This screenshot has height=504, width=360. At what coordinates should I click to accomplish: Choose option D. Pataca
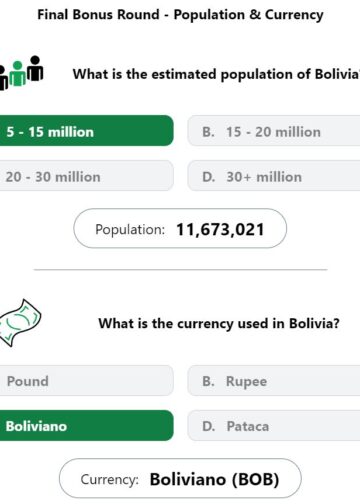(x=274, y=425)
